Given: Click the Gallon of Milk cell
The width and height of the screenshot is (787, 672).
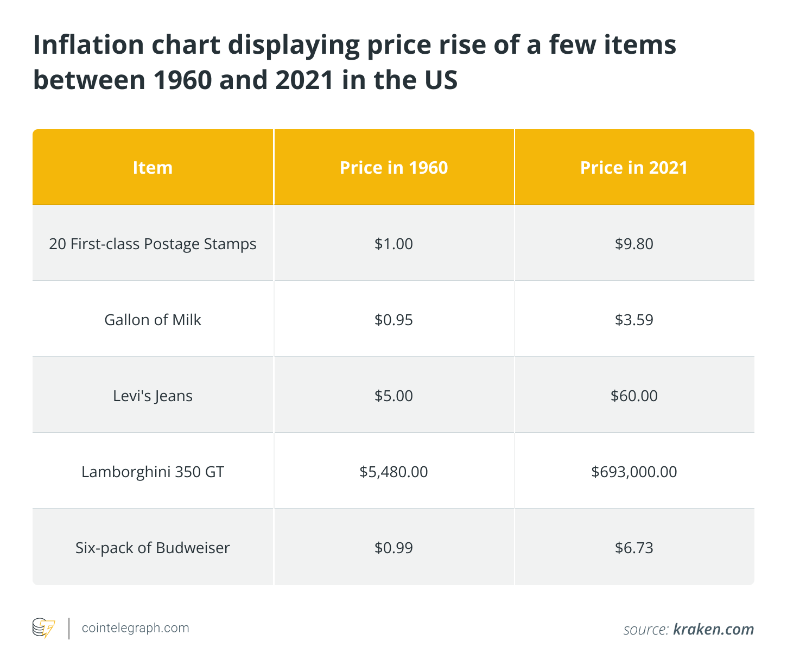Looking at the screenshot, I should [x=153, y=320].
